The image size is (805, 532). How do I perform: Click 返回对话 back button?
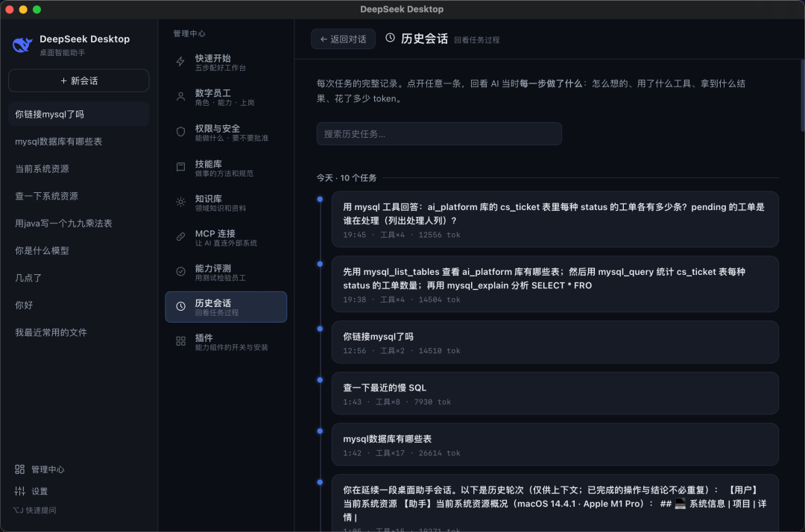click(x=343, y=39)
